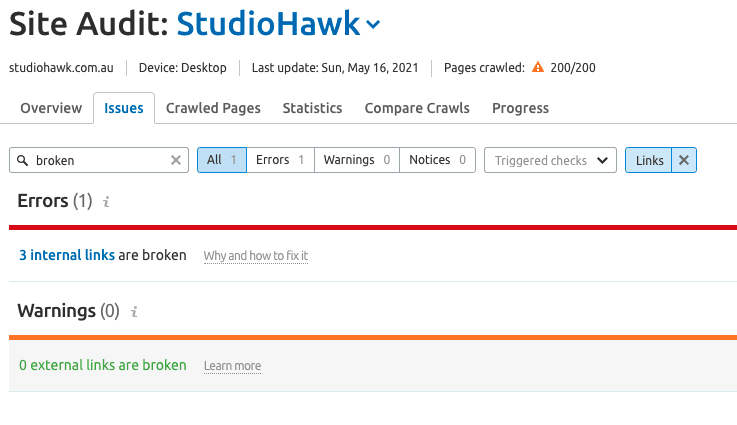
Task: Expand the Triggered checks dropdown
Action: tap(550, 160)
